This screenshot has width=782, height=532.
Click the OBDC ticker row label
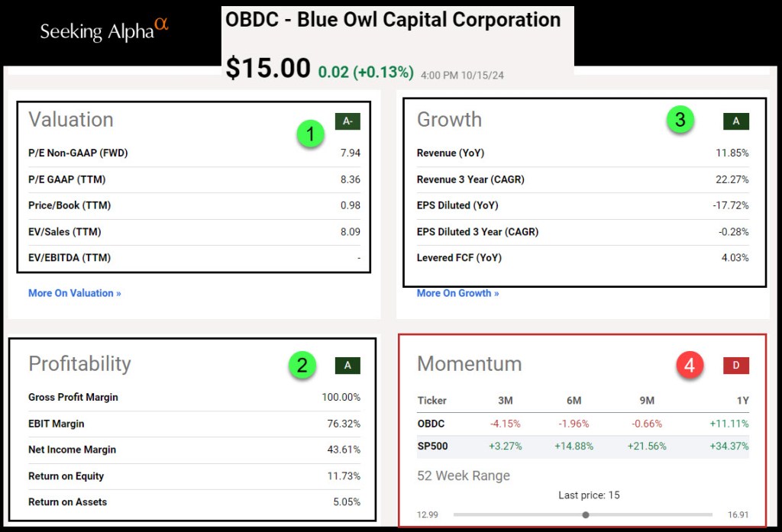[x=431, y=424]
